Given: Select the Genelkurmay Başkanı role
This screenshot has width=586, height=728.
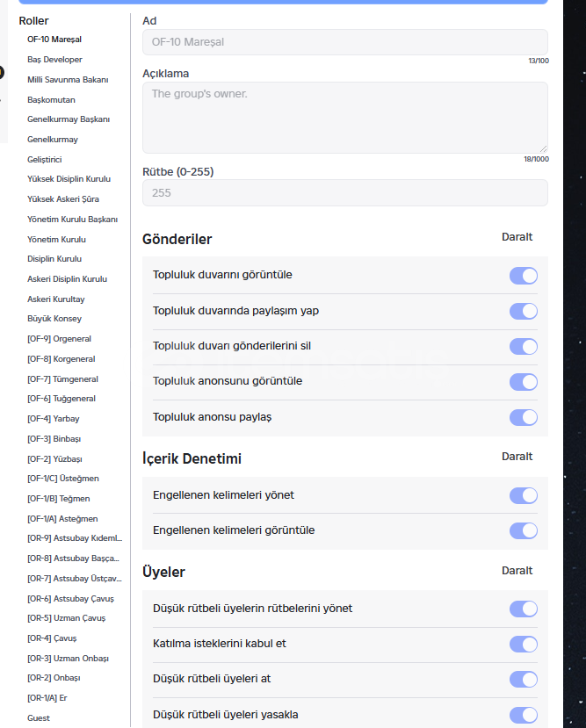Looking at the screenshot, I should point(69,119).
